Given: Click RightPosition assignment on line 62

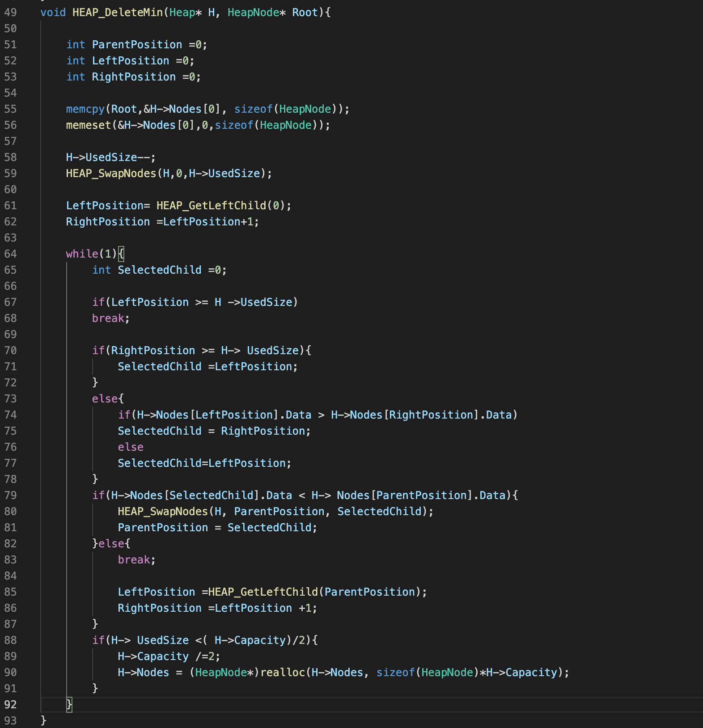Looking at the screenshot, I should point(162,222).
